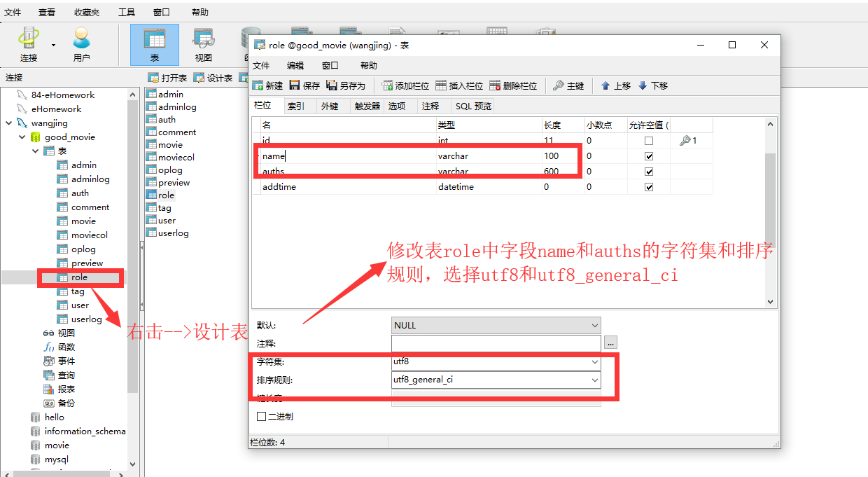Toggle allow-null checkbox for addtime row
Screen dimensions: 868x477
649,187
